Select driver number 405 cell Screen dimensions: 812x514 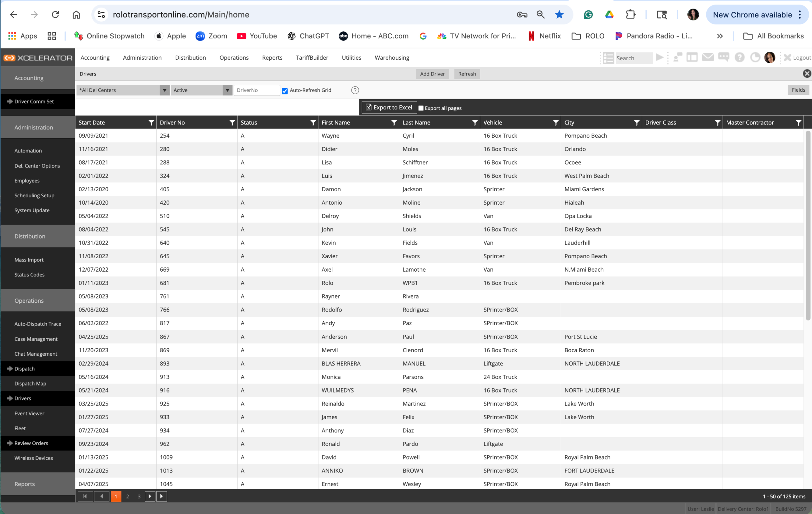[x=197, y=189]
